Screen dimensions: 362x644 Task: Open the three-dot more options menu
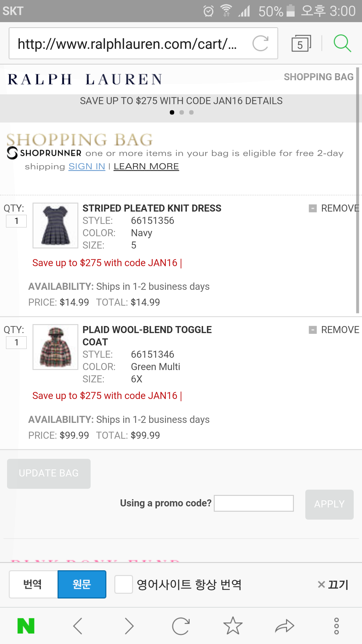pos(336,626)
